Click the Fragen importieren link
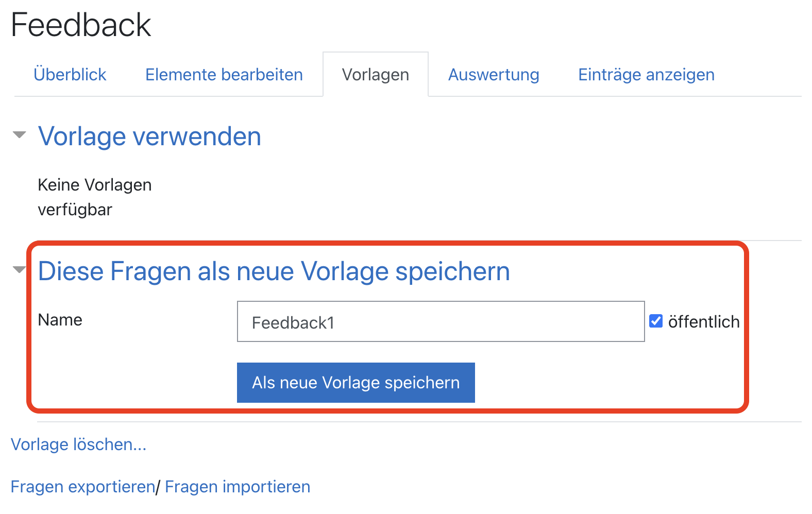Viewport: 812px width, 514px height. coord(238,487)
